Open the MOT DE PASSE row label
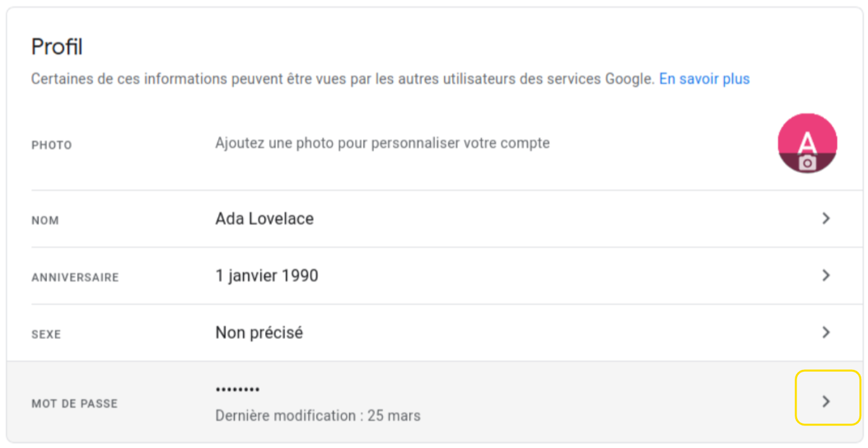Screen dimensions: 868x448 [75, 403]
